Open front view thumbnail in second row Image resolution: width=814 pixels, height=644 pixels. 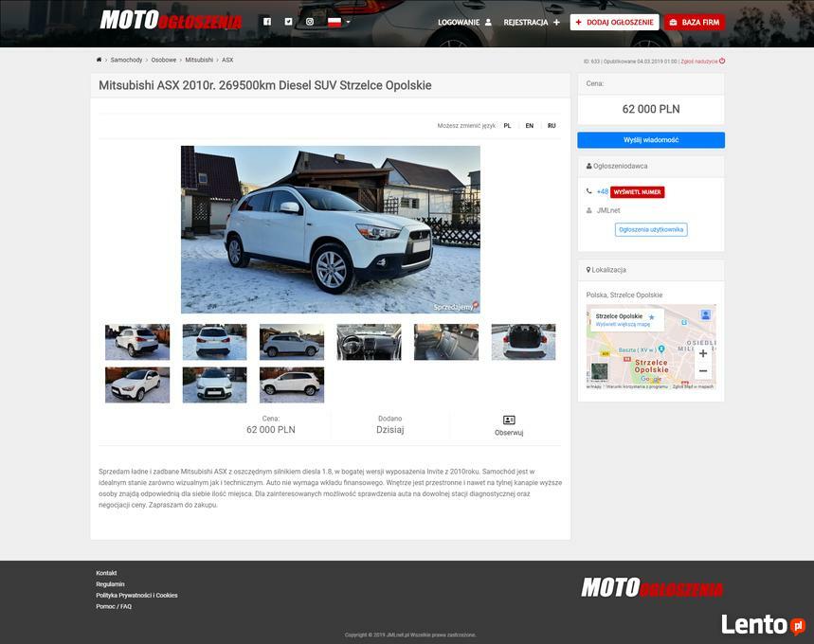pos(214,385)
